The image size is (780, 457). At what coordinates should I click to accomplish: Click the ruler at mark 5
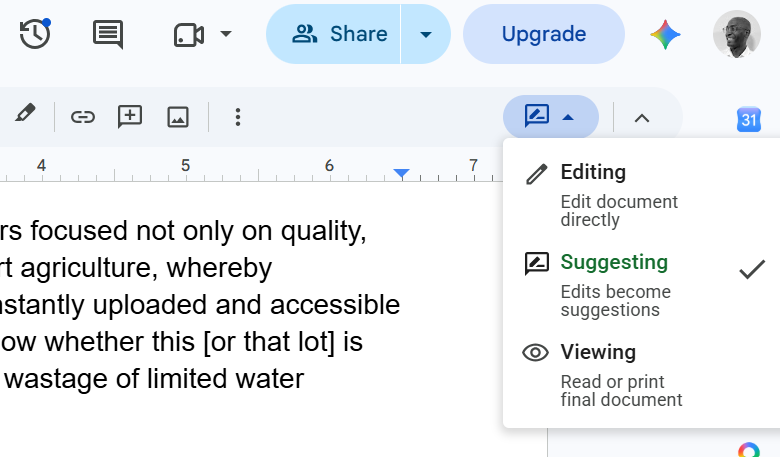click(186, 165)
